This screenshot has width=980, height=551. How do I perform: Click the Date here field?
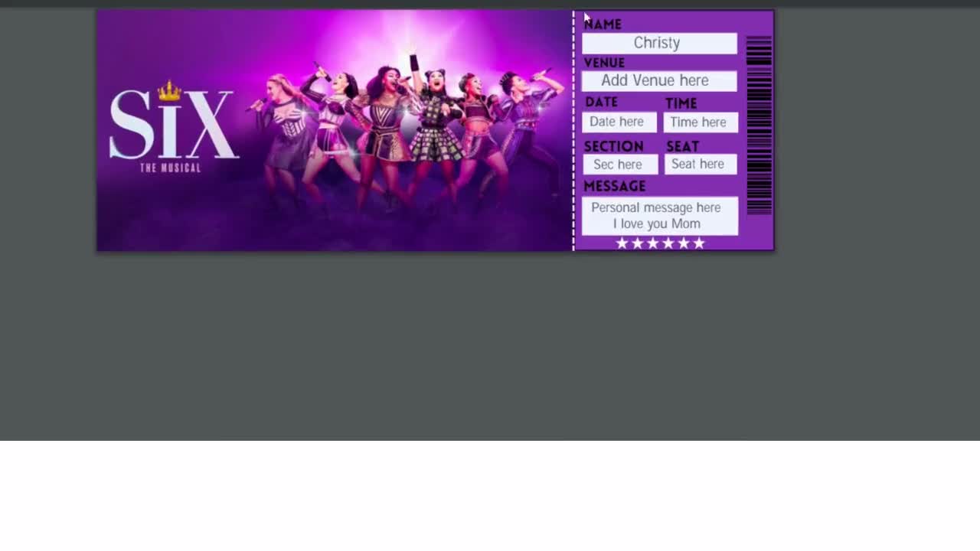619,122
